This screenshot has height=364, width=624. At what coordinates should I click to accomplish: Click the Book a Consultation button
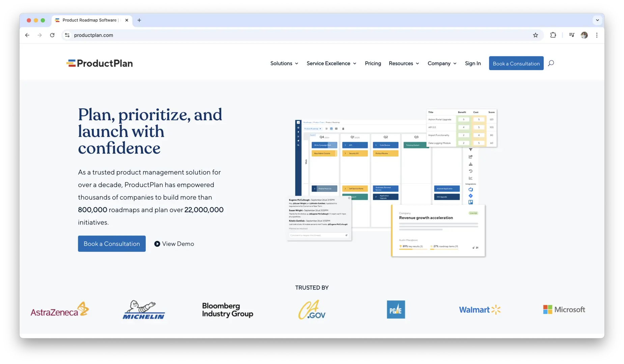[x=516, y=63]
